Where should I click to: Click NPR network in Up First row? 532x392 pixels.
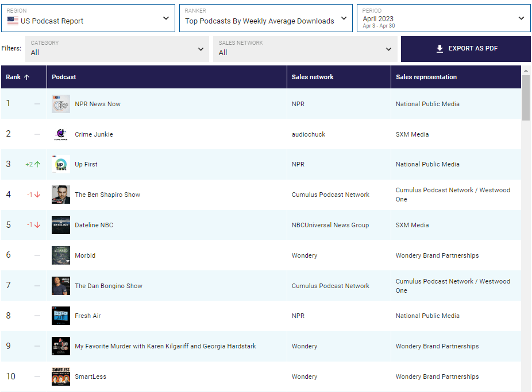(x=298, y=164)
